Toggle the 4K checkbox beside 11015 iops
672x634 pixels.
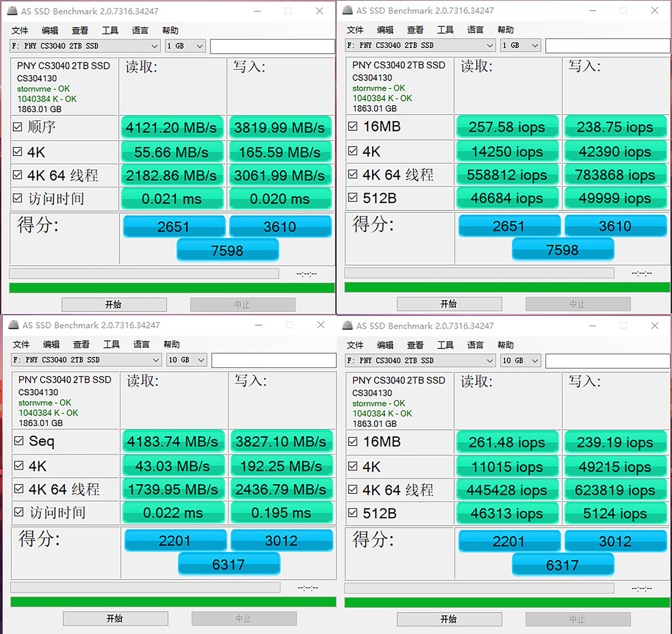click(353, 466)
